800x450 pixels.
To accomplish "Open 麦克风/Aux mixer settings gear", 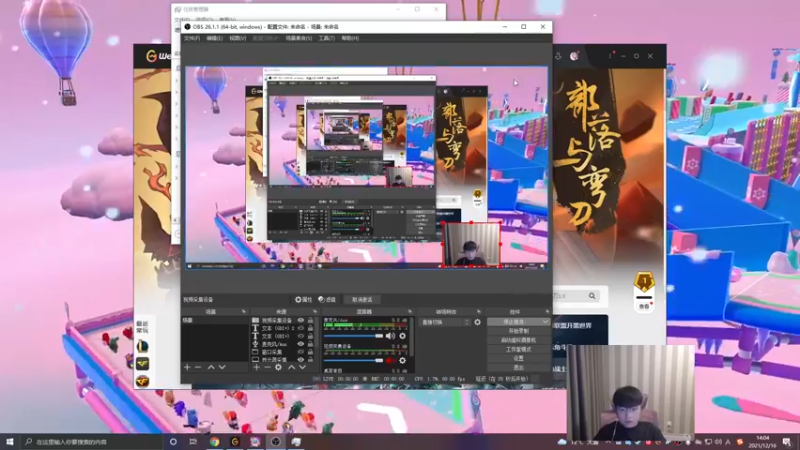I will tap(403, 336).
